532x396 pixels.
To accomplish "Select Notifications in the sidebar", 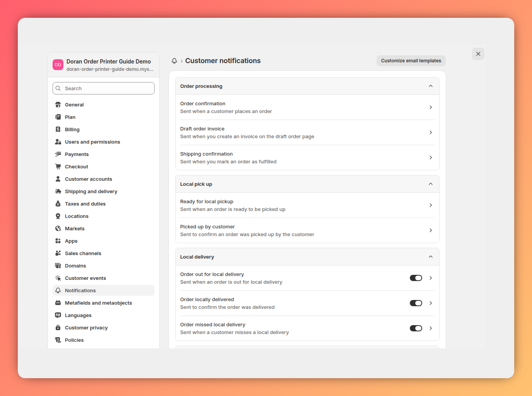I will click(104, 290).
